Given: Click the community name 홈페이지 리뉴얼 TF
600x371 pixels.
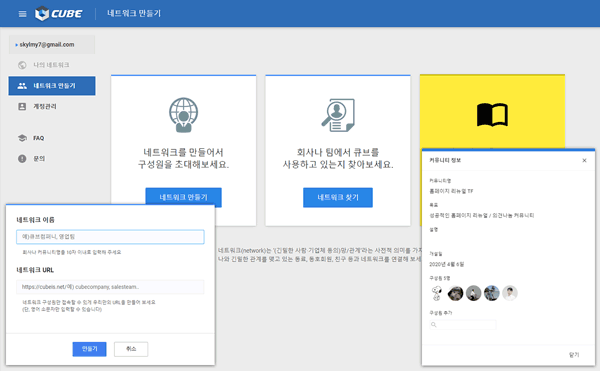Looking at the screenshot, I should point(451,191).
